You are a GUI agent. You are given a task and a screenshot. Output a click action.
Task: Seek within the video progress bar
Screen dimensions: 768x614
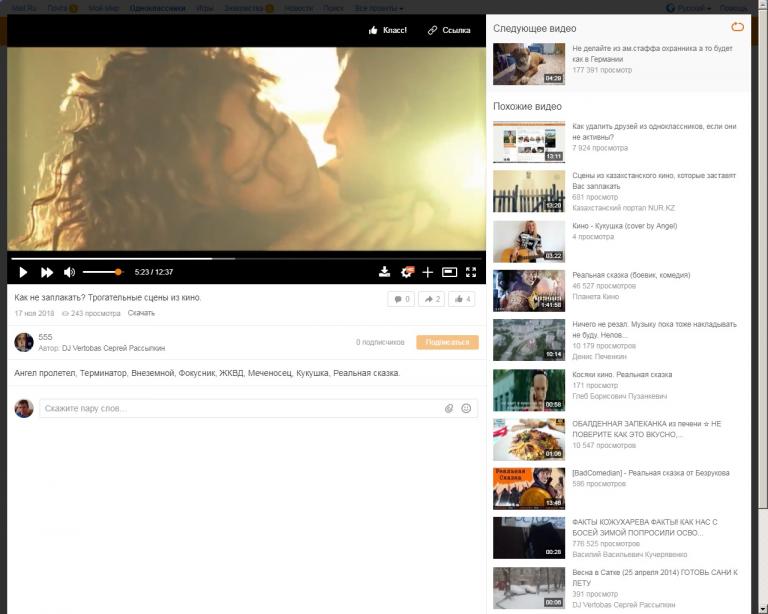point(246,258)
